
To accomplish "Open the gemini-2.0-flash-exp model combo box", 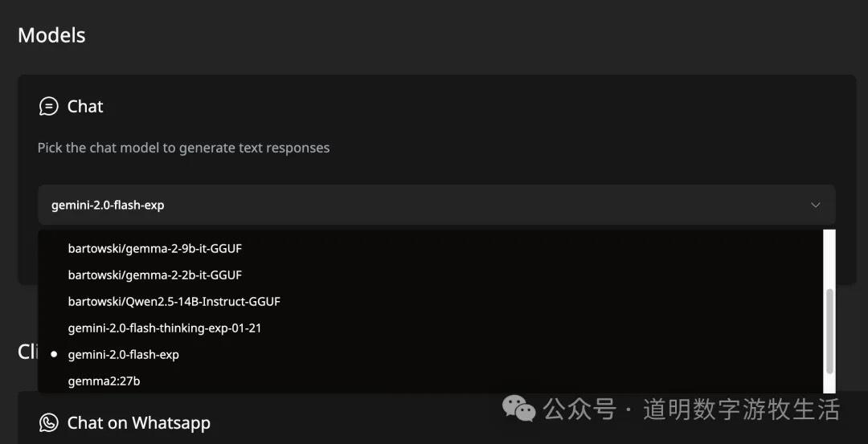I will 434,205.
